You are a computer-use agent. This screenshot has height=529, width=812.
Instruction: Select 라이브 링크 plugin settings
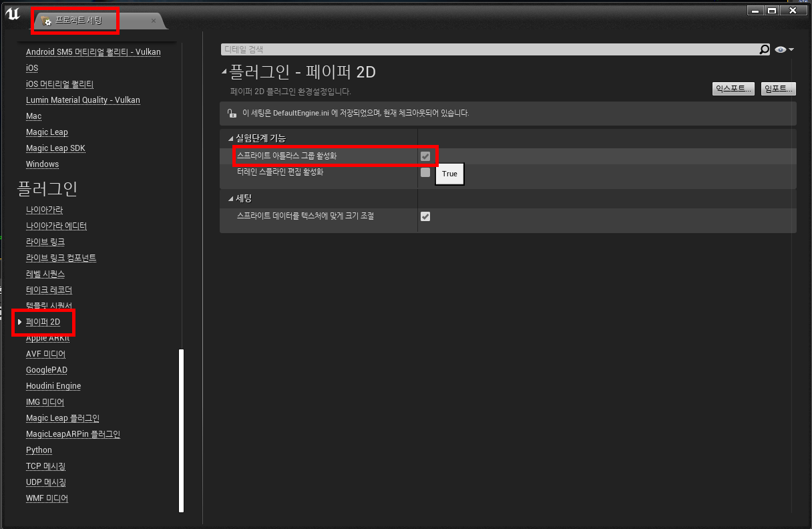[45, 242]
